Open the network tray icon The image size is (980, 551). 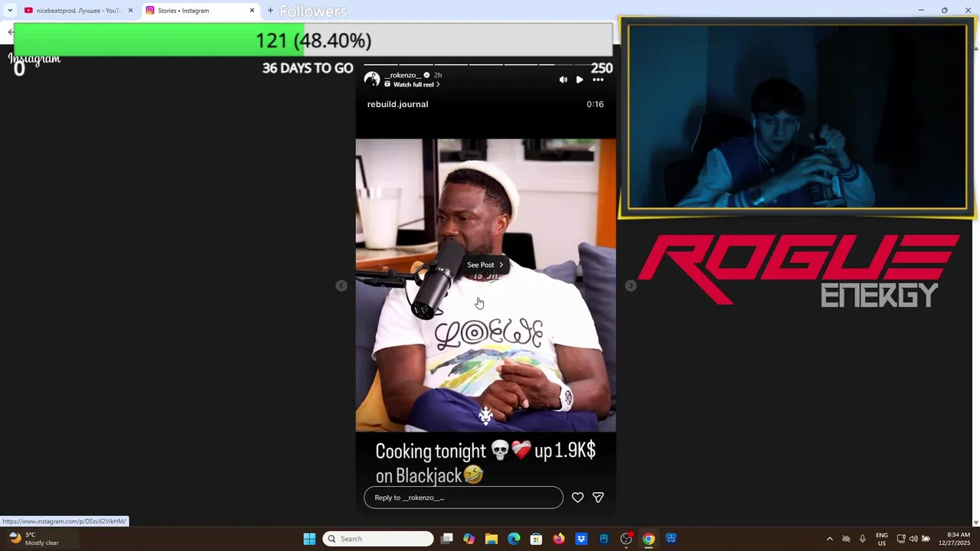pyautogui.click(x=901, y=539)
